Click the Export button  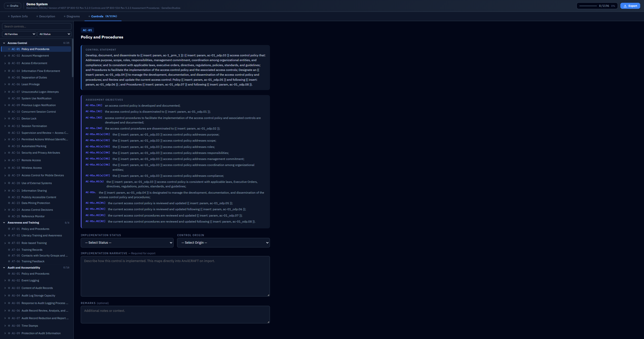630,6
